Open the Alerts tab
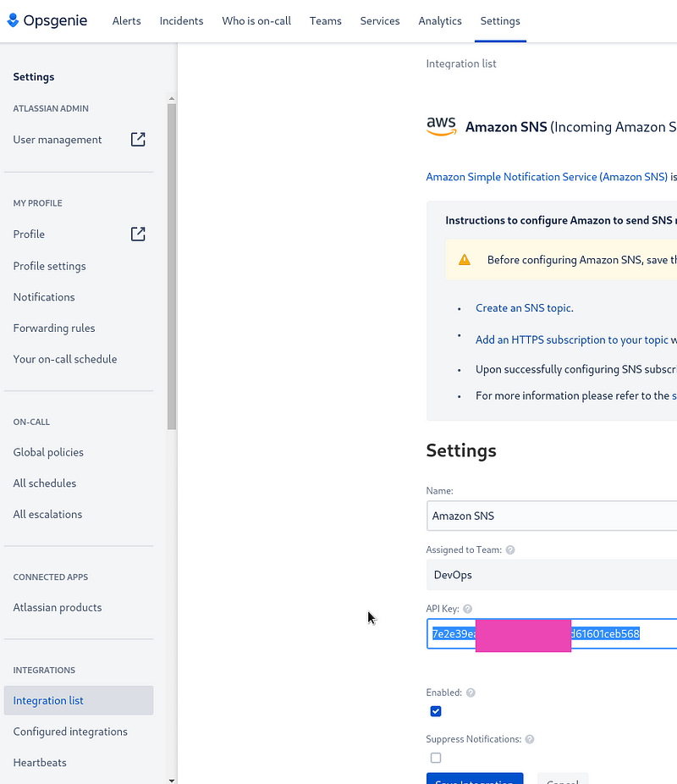The height and width of the screenshot is (784, 677). tap(126, 21)
